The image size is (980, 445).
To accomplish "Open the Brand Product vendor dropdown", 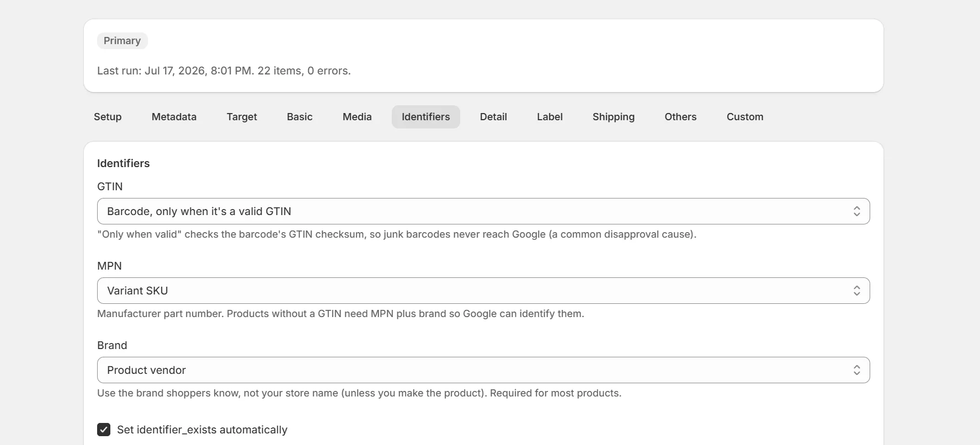I will pyautogui.click(x=483, y=370).
